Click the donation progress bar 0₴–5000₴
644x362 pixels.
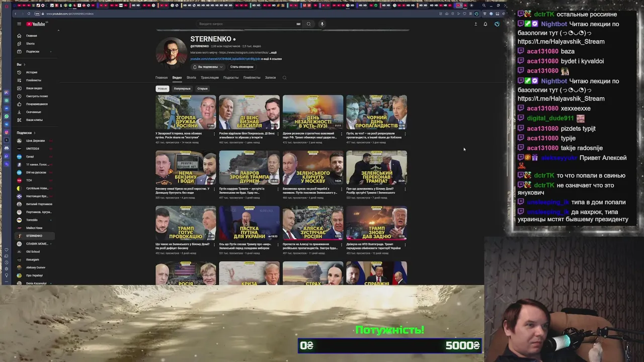pyautogui.click(x=390, y=345)
